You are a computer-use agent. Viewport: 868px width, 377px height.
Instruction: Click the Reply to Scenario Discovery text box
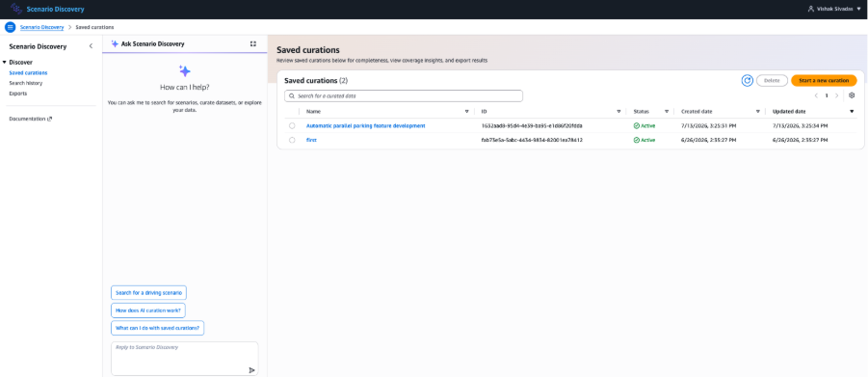click(x=185, y=359)
